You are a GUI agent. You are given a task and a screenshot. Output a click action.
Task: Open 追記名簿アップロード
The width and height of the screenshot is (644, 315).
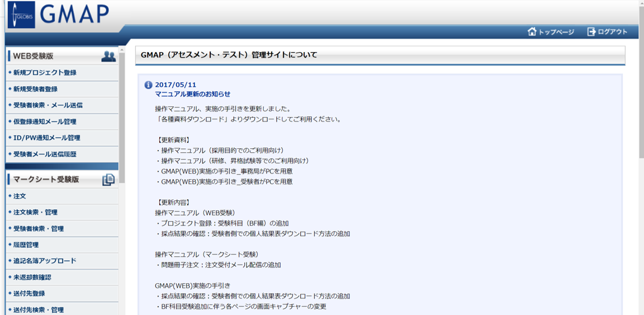(x=45, y=261)
